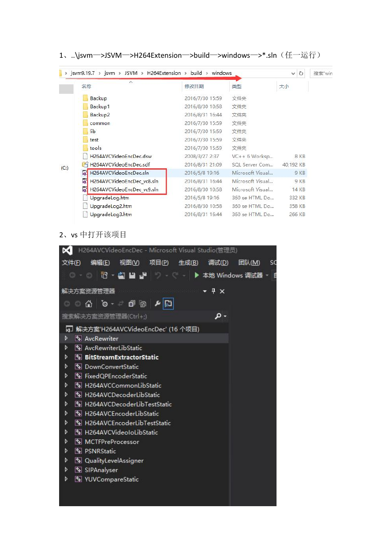Open the 生成(B) menu

pos(189,263)
